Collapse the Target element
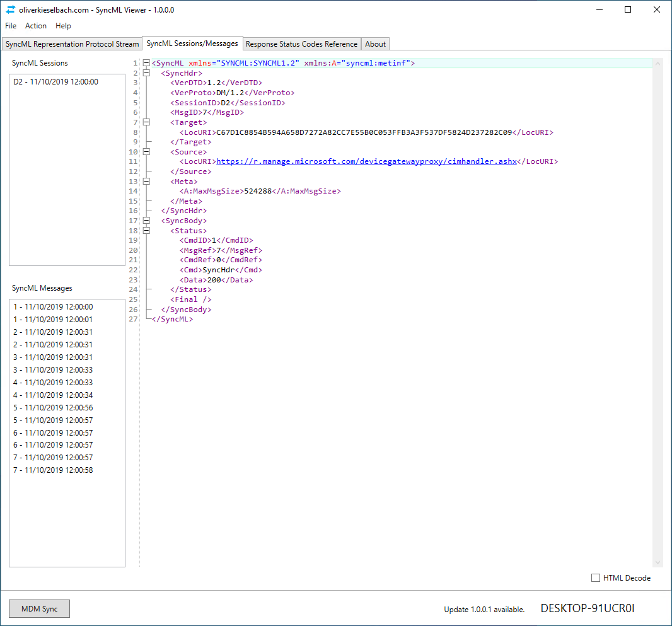This screenshot has height=626, width=672. [x=146, y=122]
